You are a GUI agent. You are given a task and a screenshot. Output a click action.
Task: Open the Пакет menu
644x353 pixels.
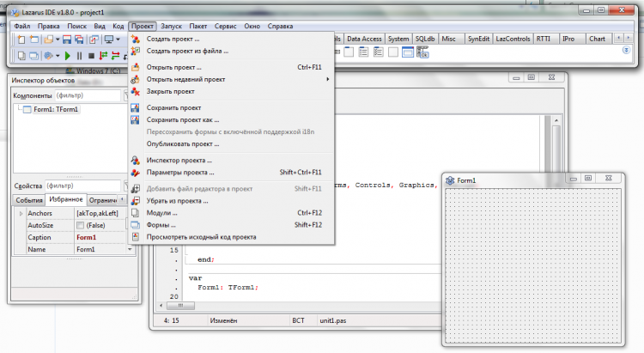pos(198,26)
